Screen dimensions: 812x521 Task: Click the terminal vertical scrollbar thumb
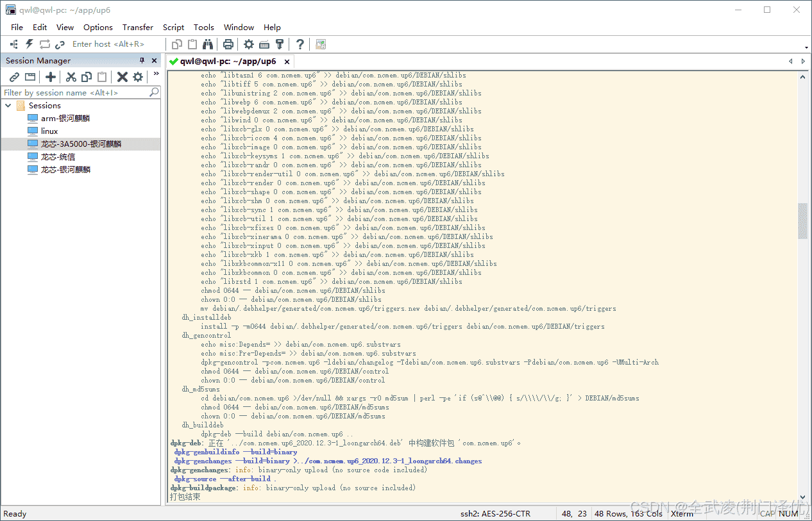pyautogui.click(x=802, y=221)
